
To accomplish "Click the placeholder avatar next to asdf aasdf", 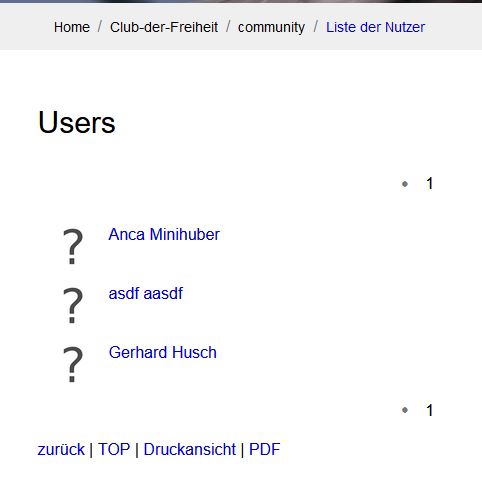I will tap(73, 306).
